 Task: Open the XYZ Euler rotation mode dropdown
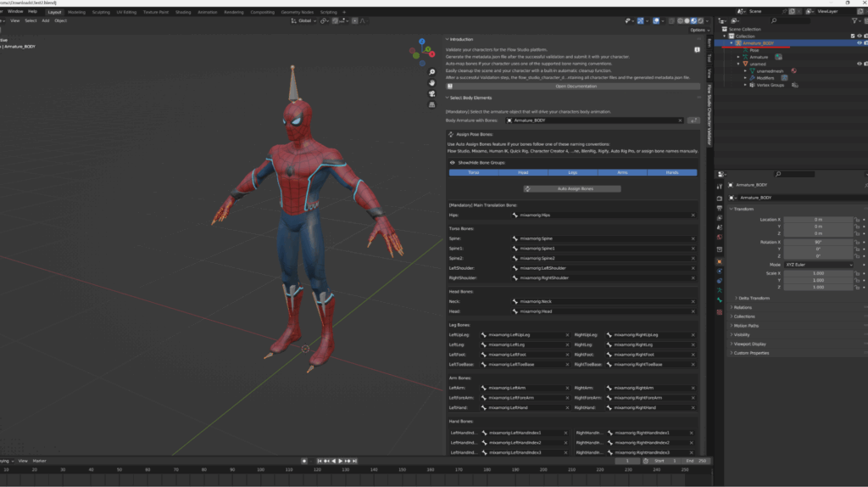pos(819,265)
